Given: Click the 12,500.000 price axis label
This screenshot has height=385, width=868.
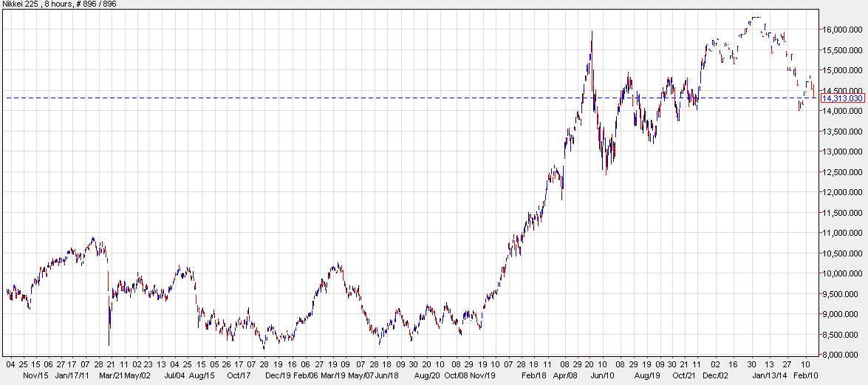Looking at the screenshot, I should pos(843,171).
